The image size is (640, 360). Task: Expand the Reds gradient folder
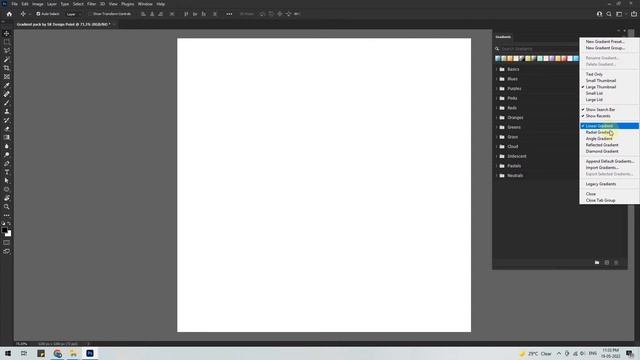(497, 108)
